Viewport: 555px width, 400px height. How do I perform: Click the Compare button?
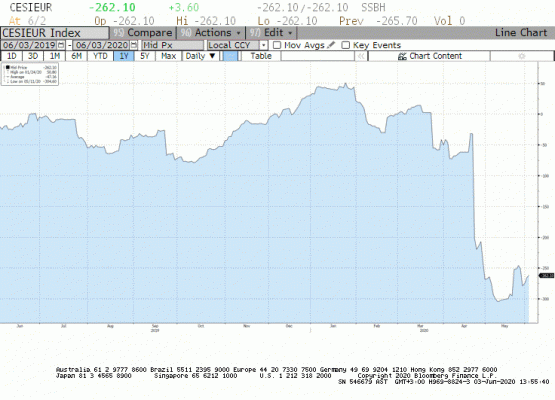coord(143,33)
